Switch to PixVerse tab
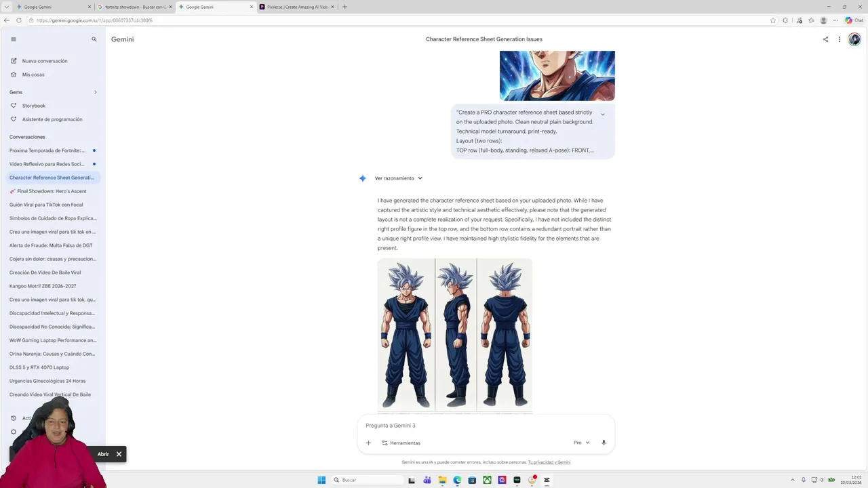This screenshot has height=488, width=868. [297, 7]
